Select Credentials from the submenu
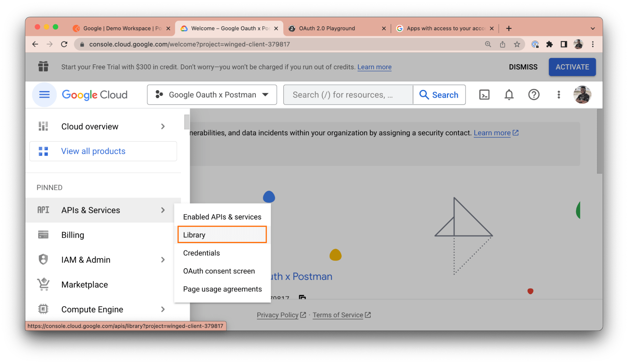Viewport: 628px width, 364px height. (222, 253)
